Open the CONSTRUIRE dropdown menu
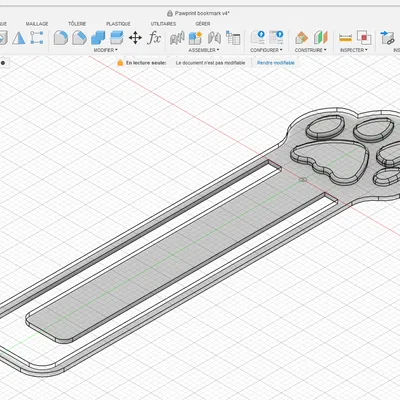400x400 pixels. (310, 50)
